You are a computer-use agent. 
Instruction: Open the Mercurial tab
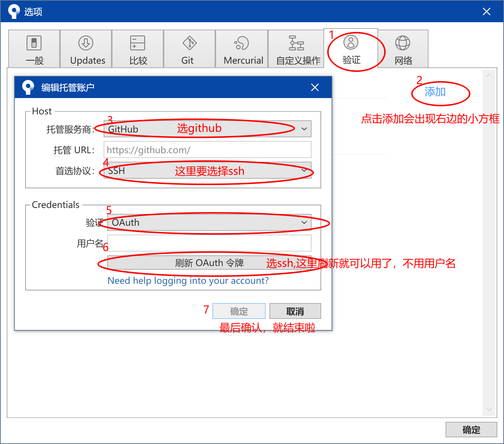[242, 49]
